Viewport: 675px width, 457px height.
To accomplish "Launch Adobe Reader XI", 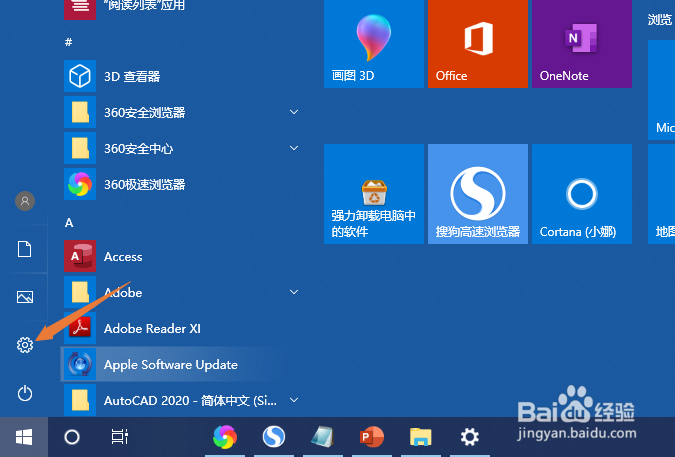I will point(181,328).
